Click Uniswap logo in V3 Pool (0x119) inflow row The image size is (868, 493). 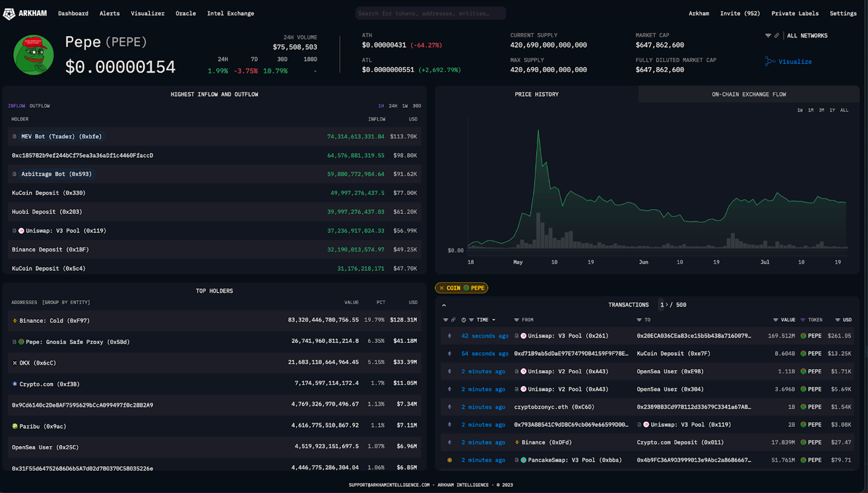[x=21, y=231]
